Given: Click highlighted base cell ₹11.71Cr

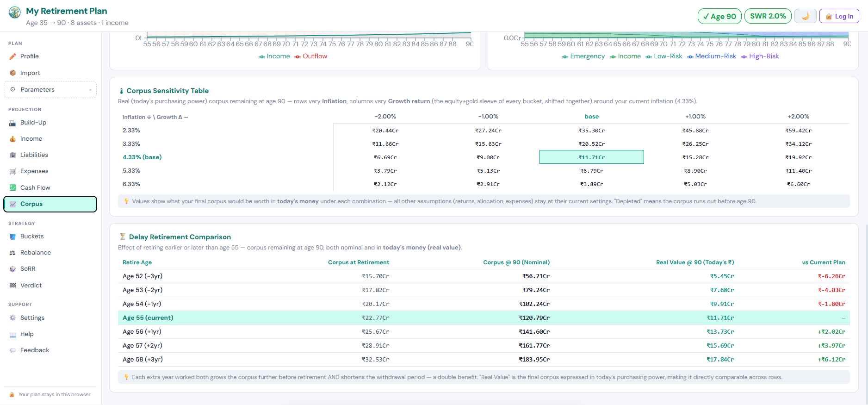Looking at the screenshot, I should point(592,157).
